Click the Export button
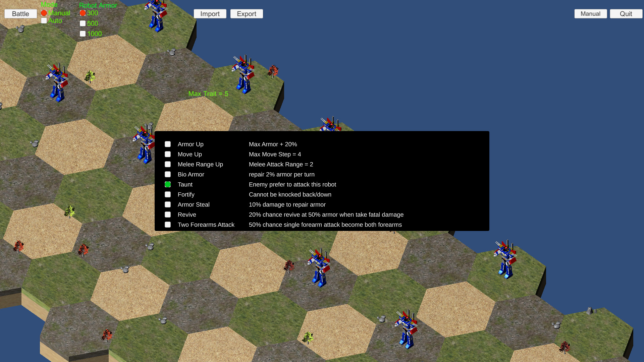The height and width of the screenshot is (362, 644). [x=247, y=14]
